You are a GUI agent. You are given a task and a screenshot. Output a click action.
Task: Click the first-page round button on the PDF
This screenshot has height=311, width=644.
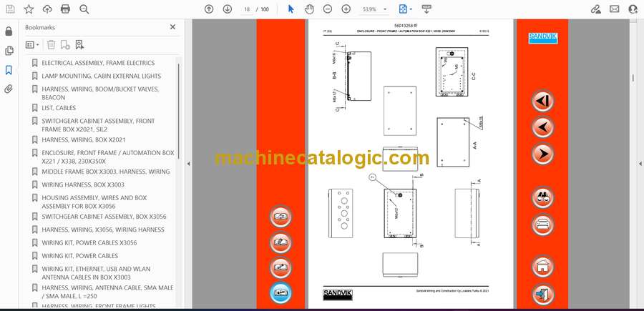[542, 101]
